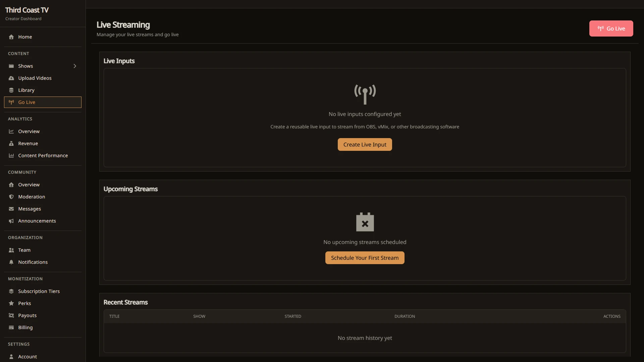Open the Moderation menu item
The width and height of the screenshot is (644, 362).
pyautogui.click(x=43, y=197)
